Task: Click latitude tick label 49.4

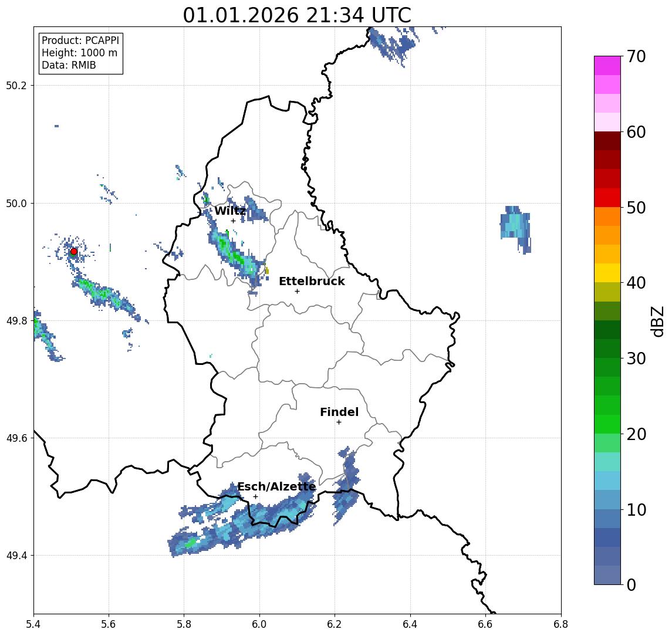Action: 16,556
